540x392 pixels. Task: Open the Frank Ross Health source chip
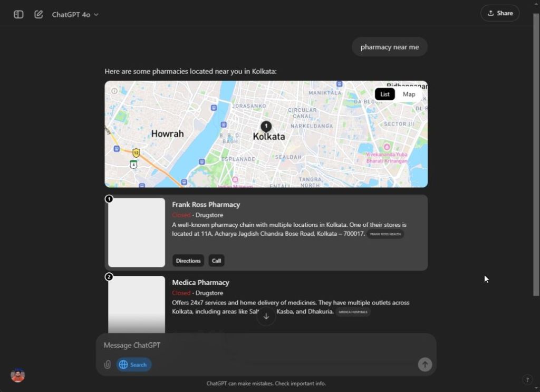coord(385,234)
